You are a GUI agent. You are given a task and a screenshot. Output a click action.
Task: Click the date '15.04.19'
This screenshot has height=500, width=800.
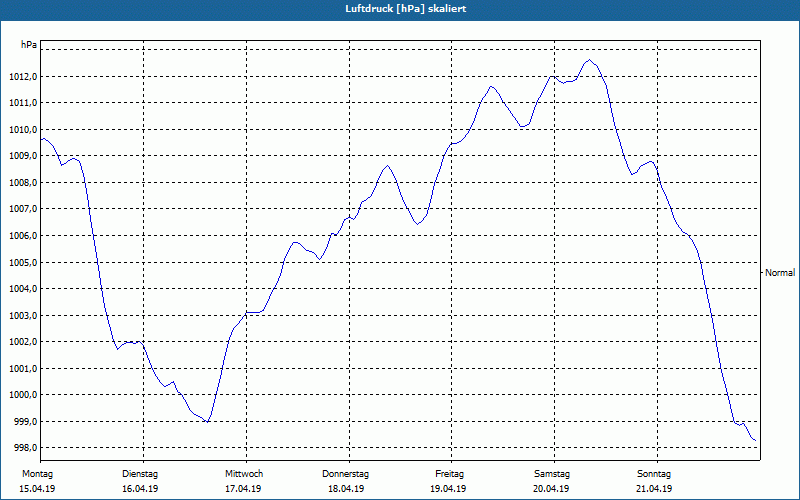[x=37, y=489]
